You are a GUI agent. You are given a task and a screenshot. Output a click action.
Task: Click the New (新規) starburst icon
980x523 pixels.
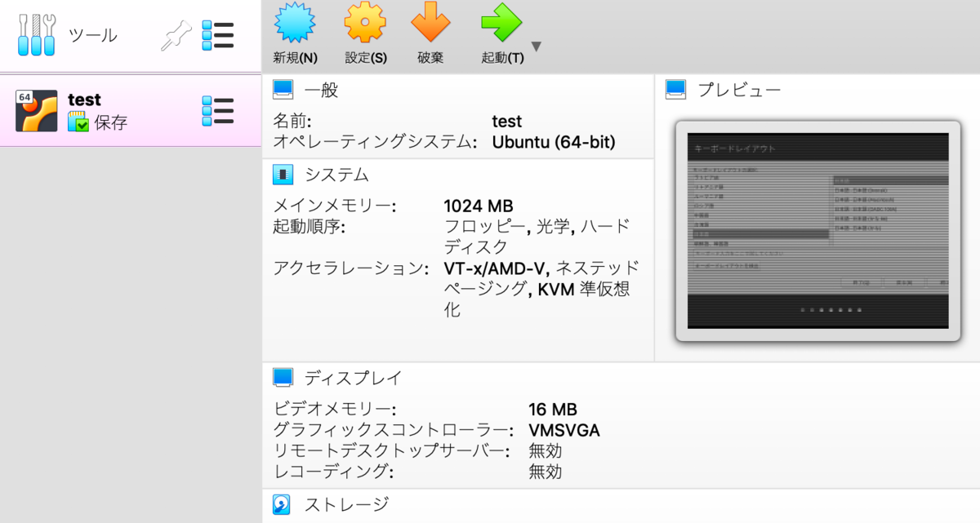tap(295, 23)
